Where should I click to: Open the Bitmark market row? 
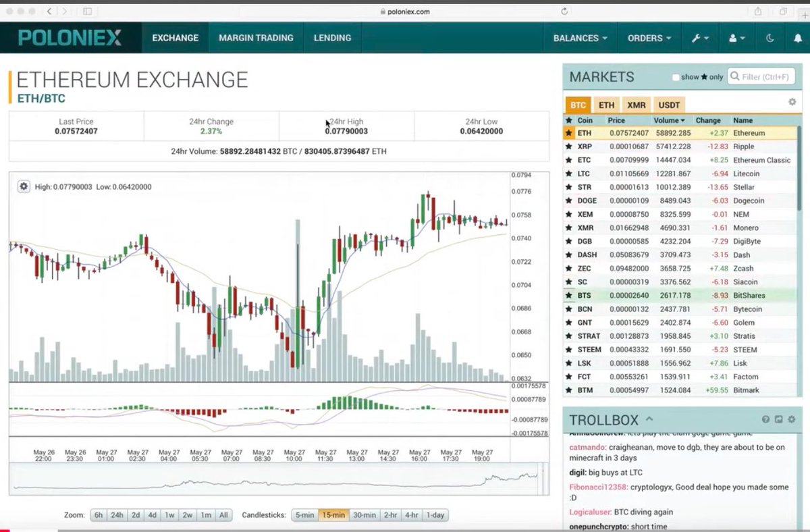pyautogui.click(x=680, y=390)
